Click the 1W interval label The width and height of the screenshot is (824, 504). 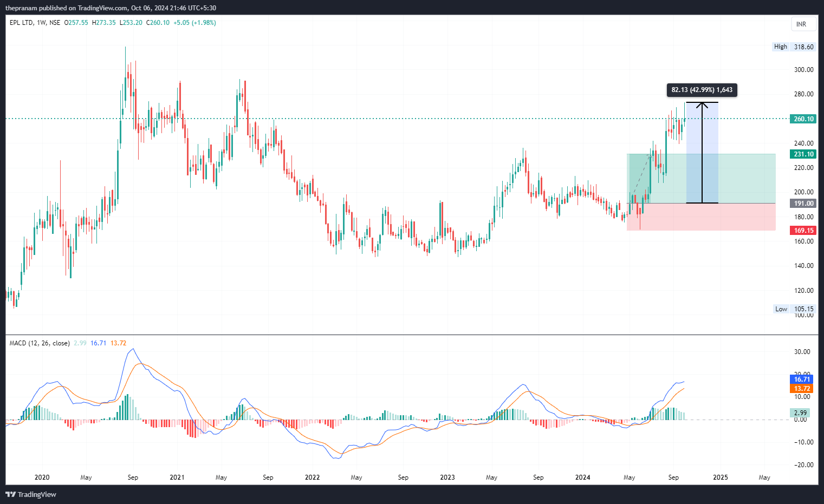[x=41, y=23]
